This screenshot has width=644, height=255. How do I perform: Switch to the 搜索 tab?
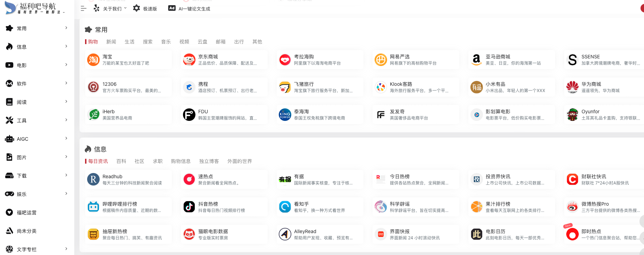[148, 42]
